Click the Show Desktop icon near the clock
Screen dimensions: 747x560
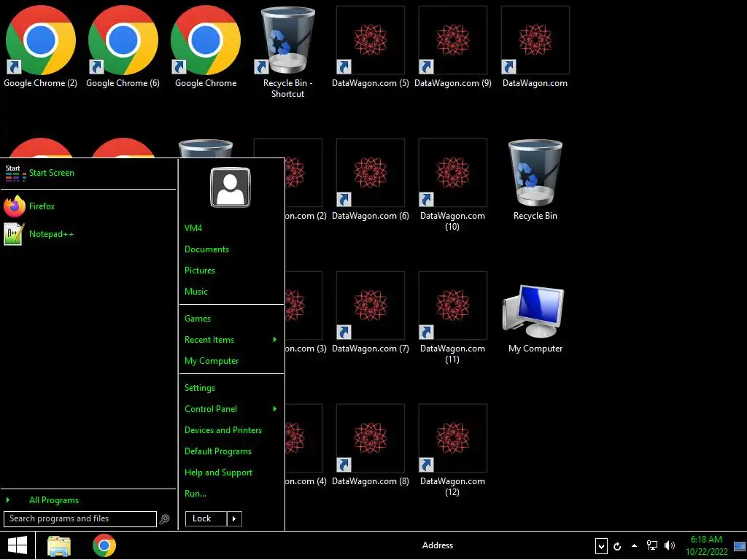pyautogui.click(x=740, y=545)
